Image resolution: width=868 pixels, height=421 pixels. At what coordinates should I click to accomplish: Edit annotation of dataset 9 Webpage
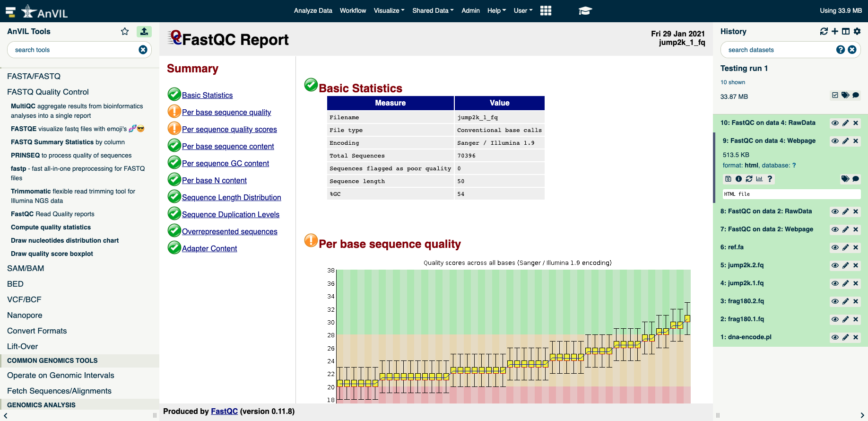(856, 179)
